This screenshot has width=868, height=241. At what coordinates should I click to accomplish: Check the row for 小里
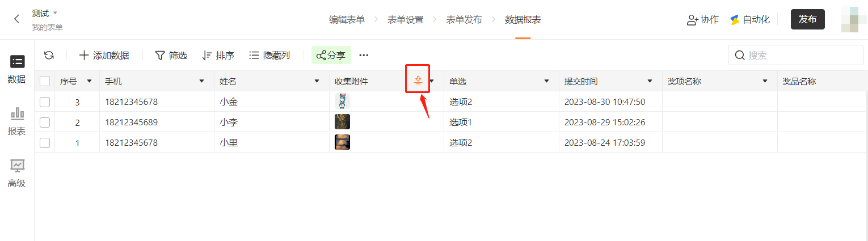[45, 143]
